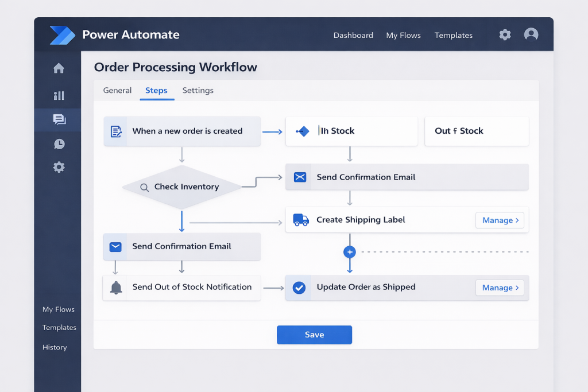588x392 pixels.
Task: Open the clock history sidebar icon
Action: [59, 144]
